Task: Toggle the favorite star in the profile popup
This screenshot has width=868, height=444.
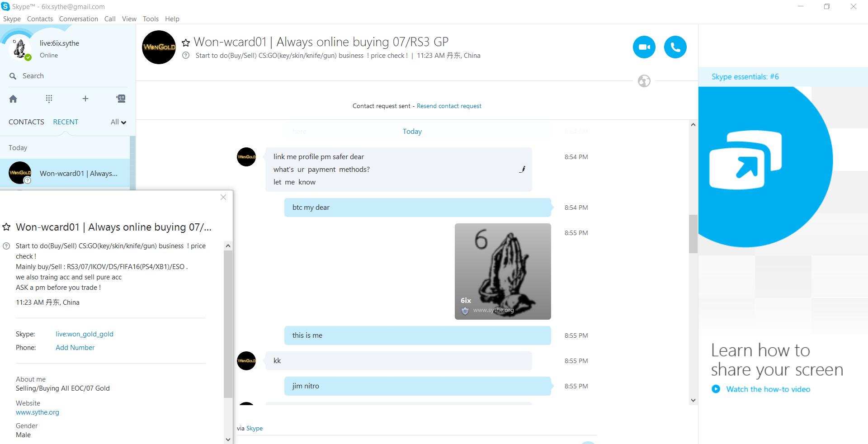Action: point(7,227)
